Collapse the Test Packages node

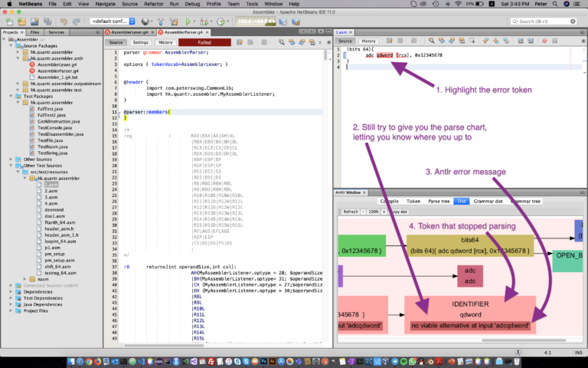coord(11,96)
